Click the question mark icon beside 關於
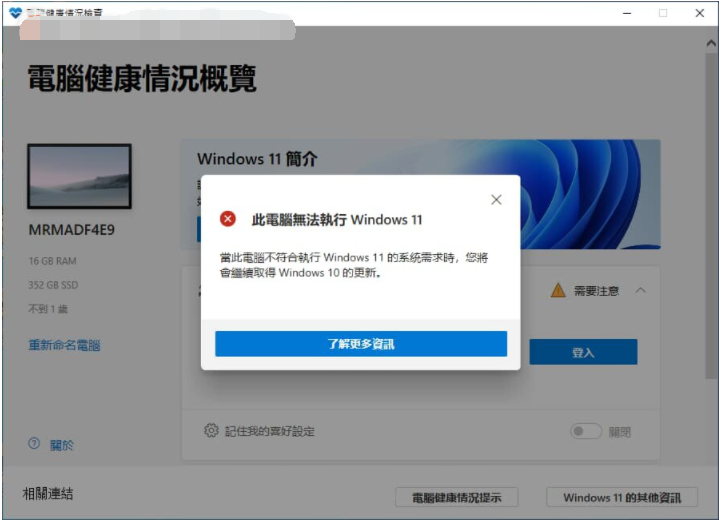Image resolution: width=721 pixels, height=522 pixels. pos(34,444)
